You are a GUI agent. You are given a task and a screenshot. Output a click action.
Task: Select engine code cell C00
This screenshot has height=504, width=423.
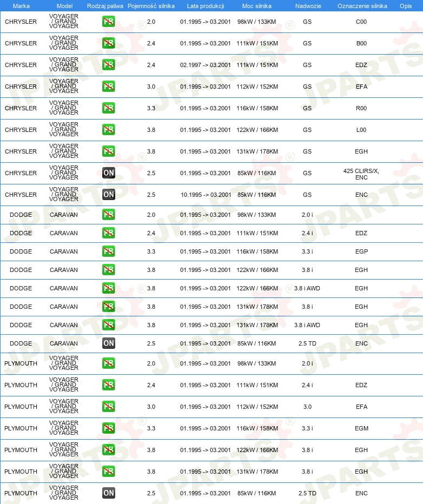(x=361, y=22)
